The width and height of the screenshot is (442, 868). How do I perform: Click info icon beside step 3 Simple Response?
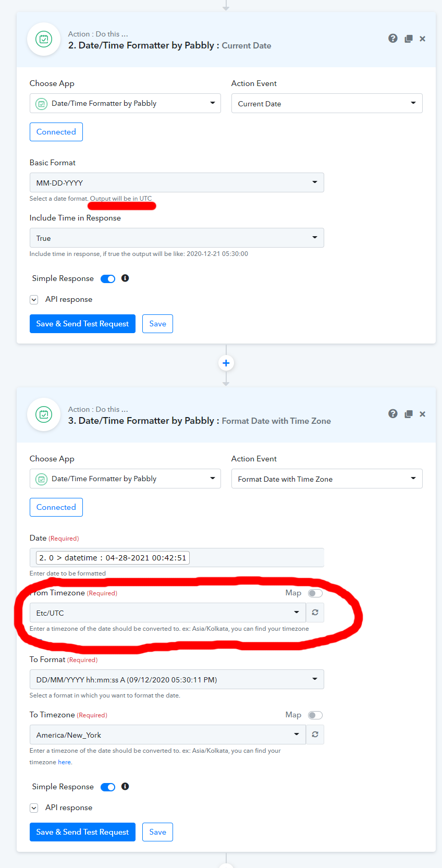[125, 786]
